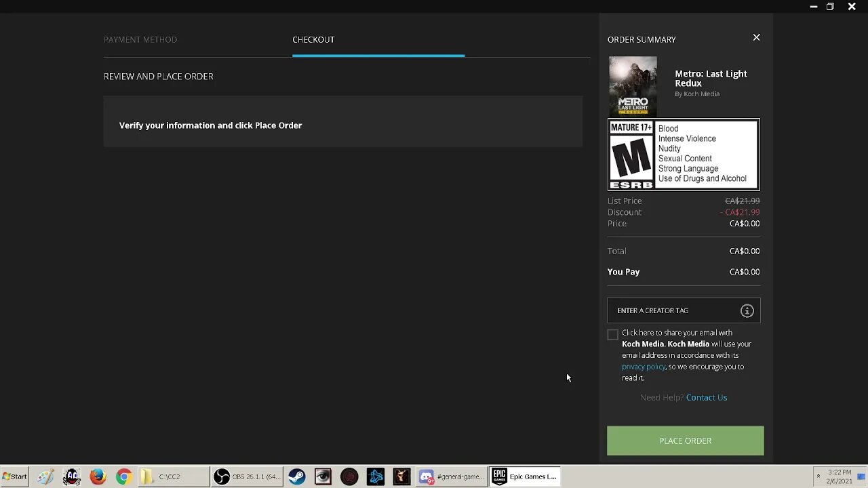Viewport: 868px width, 488px height.
Task: Click the 'You Pay' CA$0.00 amount
Action: point(745,272)
